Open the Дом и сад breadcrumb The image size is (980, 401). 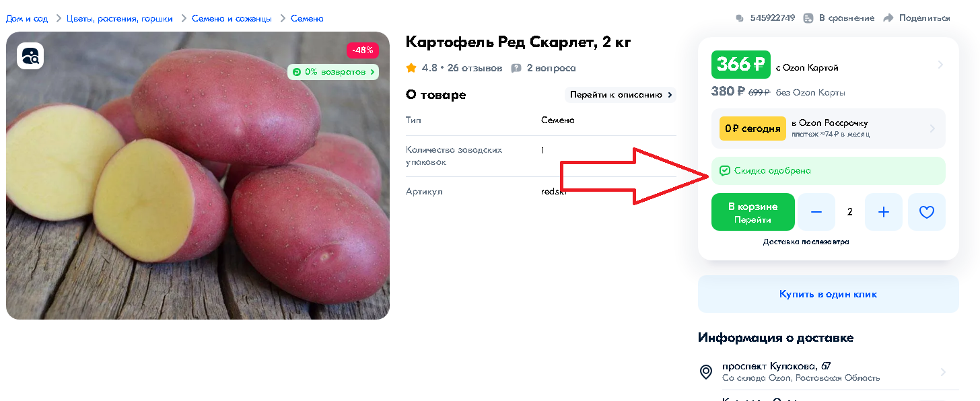coord(27,18)
